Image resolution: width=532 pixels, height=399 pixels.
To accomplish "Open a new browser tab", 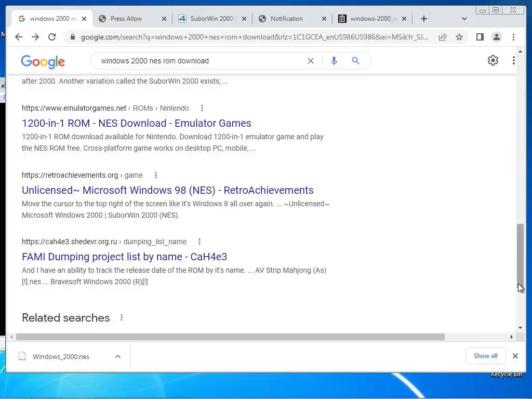I will (424, 19).
